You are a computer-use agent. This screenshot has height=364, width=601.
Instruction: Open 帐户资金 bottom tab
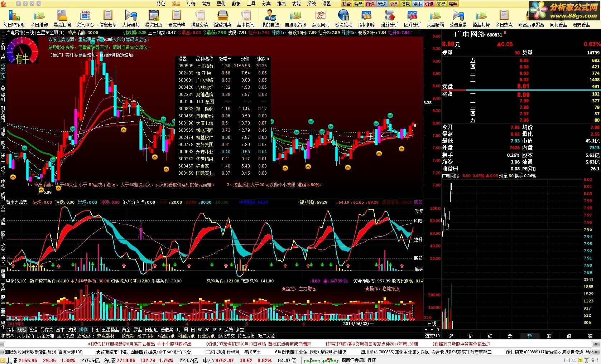(x=266, y=336)
